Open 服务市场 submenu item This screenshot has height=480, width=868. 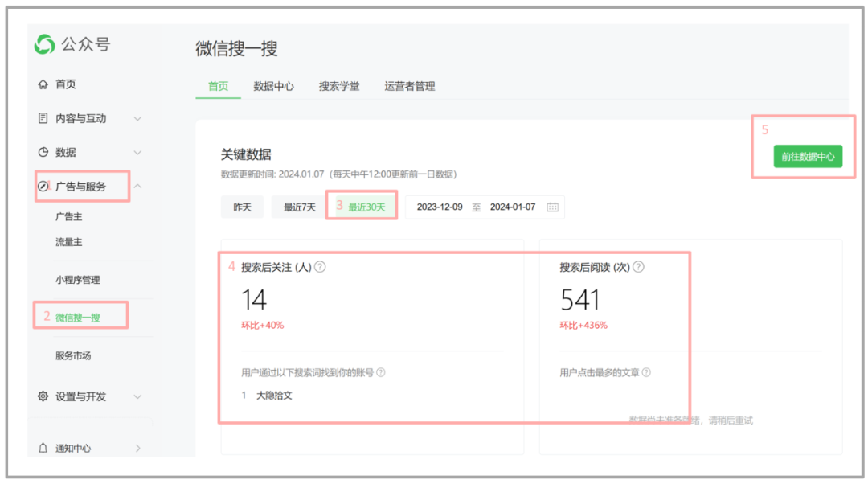pyautogui.click(x=73, y=356)
